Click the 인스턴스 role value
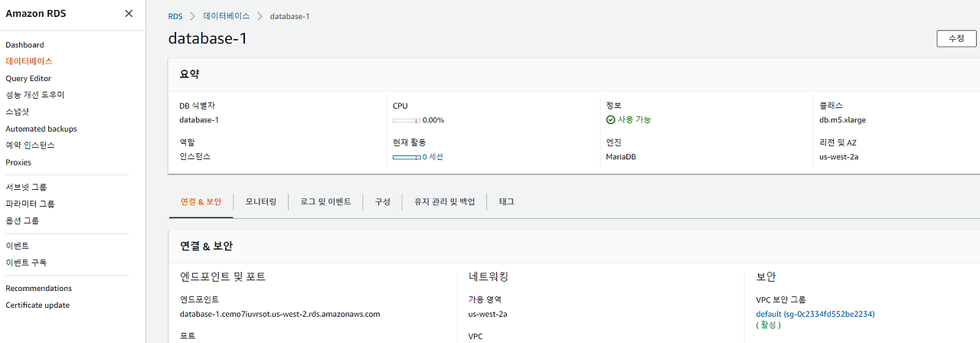The image size is (980, 343). point(194,157)
